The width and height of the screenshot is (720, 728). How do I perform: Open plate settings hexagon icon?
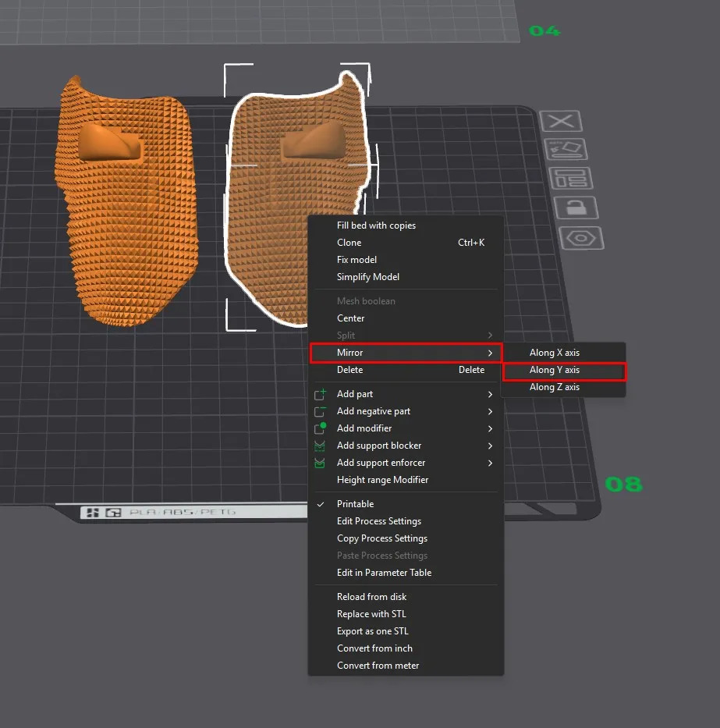tap(581, 238)
